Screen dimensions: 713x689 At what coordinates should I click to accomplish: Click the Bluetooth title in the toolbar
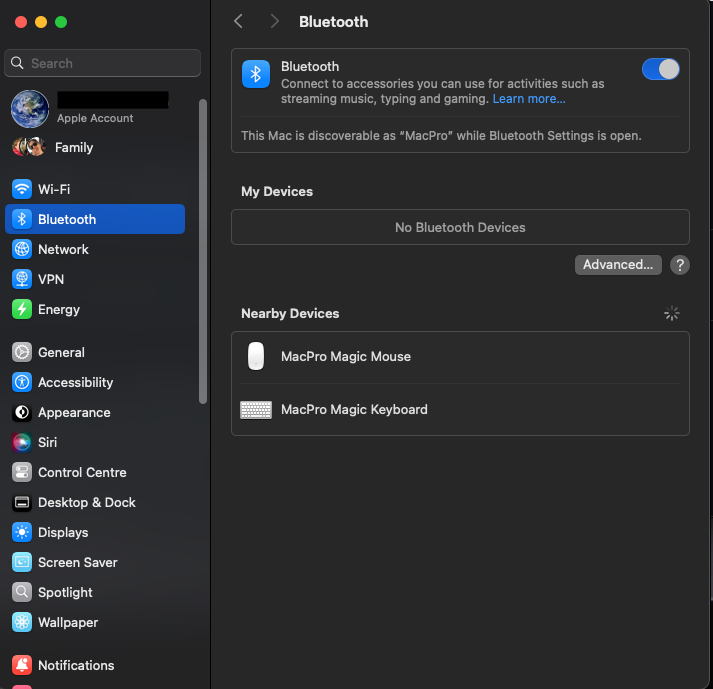click(x=334, y=21)
